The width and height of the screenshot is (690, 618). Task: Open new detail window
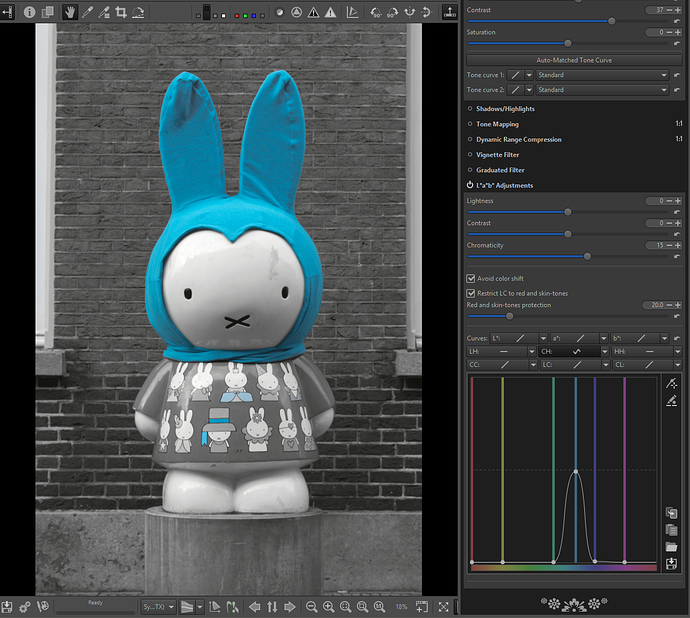pos(421,607)
